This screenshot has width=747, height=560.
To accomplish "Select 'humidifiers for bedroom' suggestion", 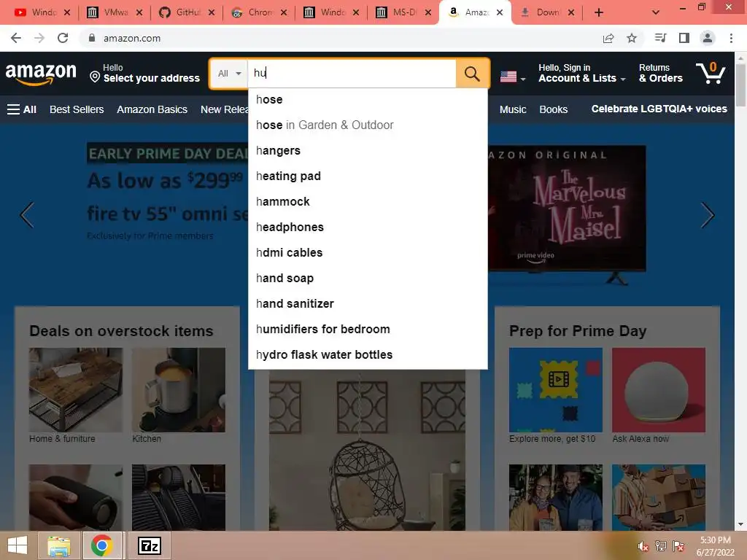I will [x=368, y=329].
